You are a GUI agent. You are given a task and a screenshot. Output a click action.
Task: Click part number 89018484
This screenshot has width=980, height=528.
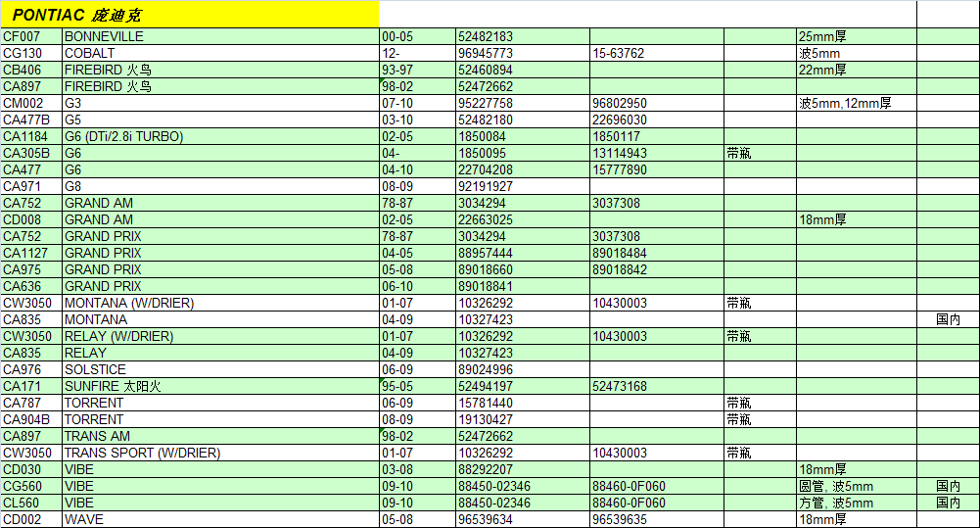click(657, 253)
